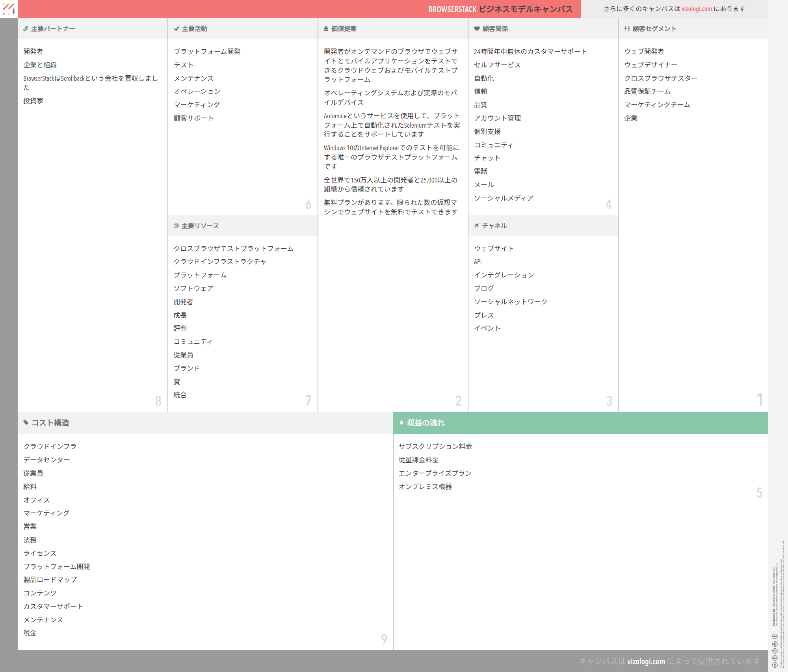Click the globe icon beside 主要リソース
This screenshot has width=788, height=672.
(x=176, y=226)
